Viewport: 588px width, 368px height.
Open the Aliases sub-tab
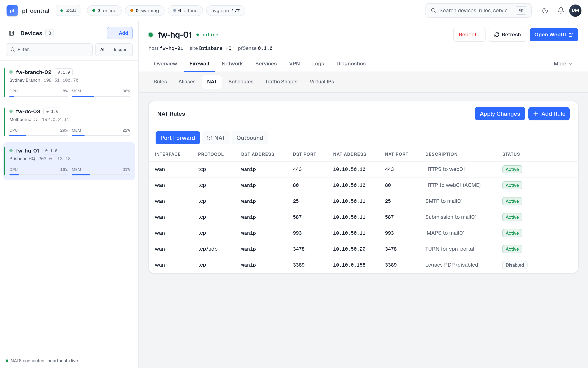pyautogui.click(x=187, y=82)
